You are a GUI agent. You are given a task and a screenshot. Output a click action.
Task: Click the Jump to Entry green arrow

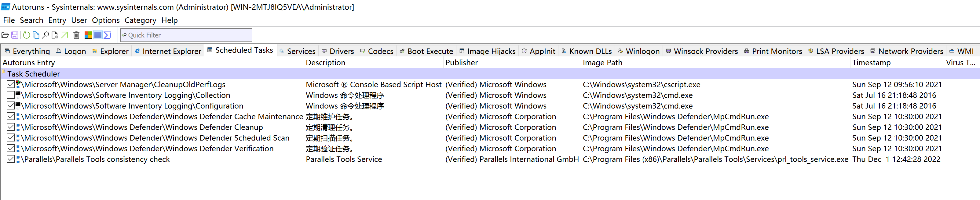(65, 35)
